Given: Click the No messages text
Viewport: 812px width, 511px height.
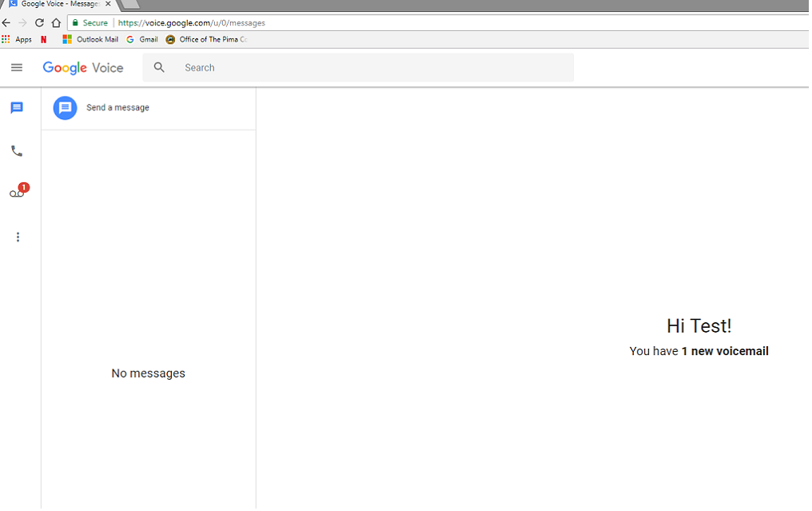Looking at the screenshot, I should [148, 373].
